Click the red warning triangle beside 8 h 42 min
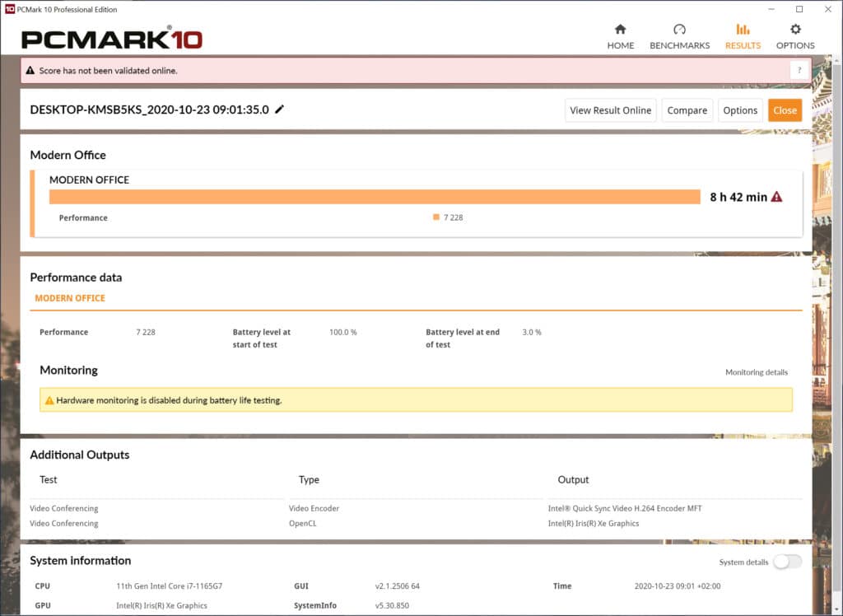The width and height of the screenshot is (843, 616). click(x=776, y=197)
